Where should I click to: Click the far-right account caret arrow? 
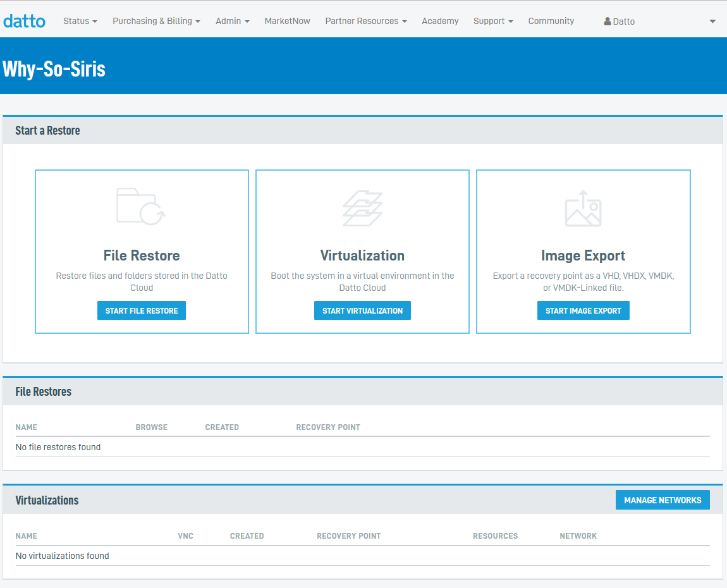pos(712,21)
